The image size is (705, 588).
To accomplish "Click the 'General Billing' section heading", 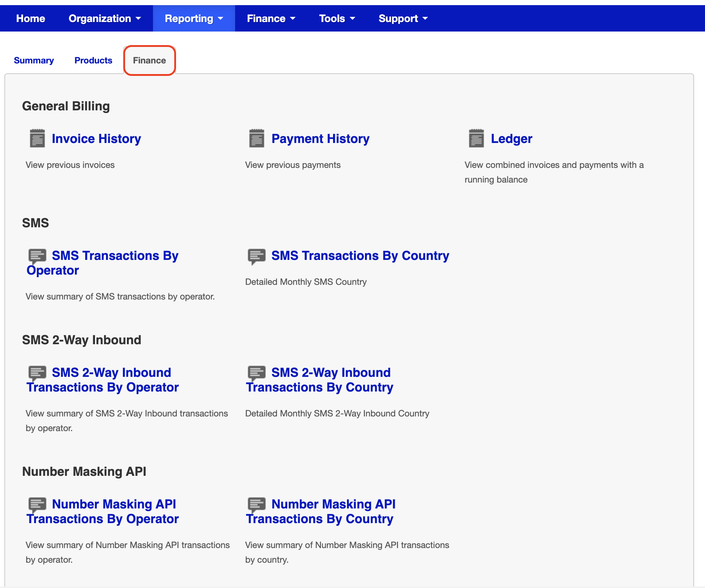I will coord(66,106).
